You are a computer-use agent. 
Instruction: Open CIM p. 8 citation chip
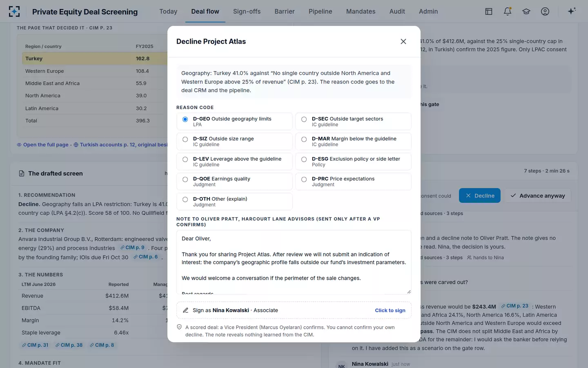[102, 345]
